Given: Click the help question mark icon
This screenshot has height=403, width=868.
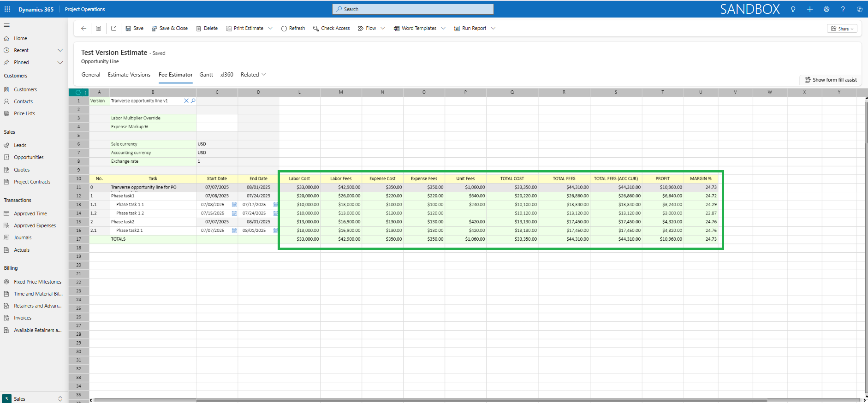Looking at the screenshot, I should pos(843,9).
